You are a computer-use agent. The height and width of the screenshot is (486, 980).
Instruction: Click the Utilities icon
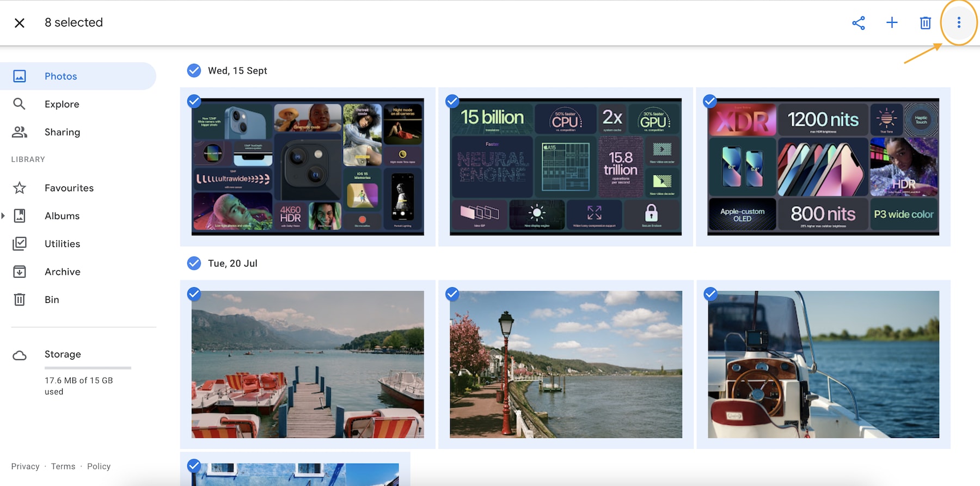[20, 244]
